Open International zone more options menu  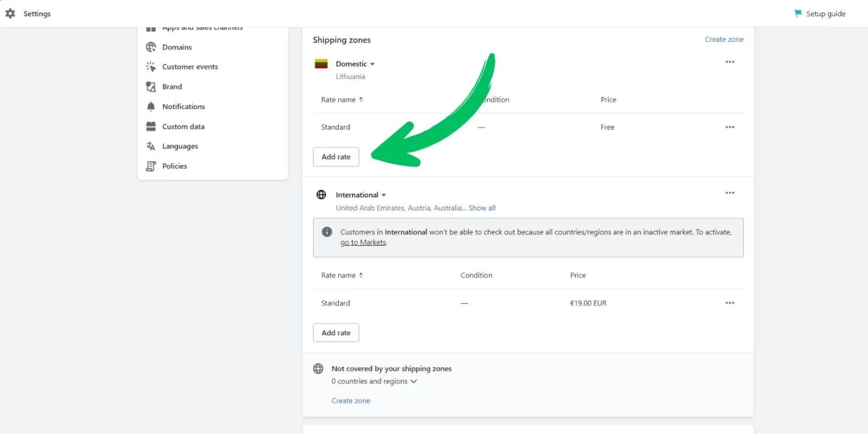point(730,193)
